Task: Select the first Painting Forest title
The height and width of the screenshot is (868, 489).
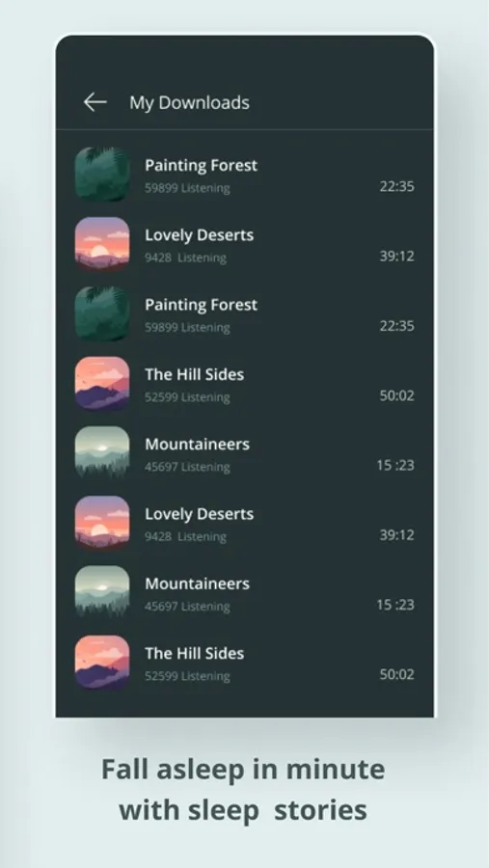Action: (x=201, y=166)
